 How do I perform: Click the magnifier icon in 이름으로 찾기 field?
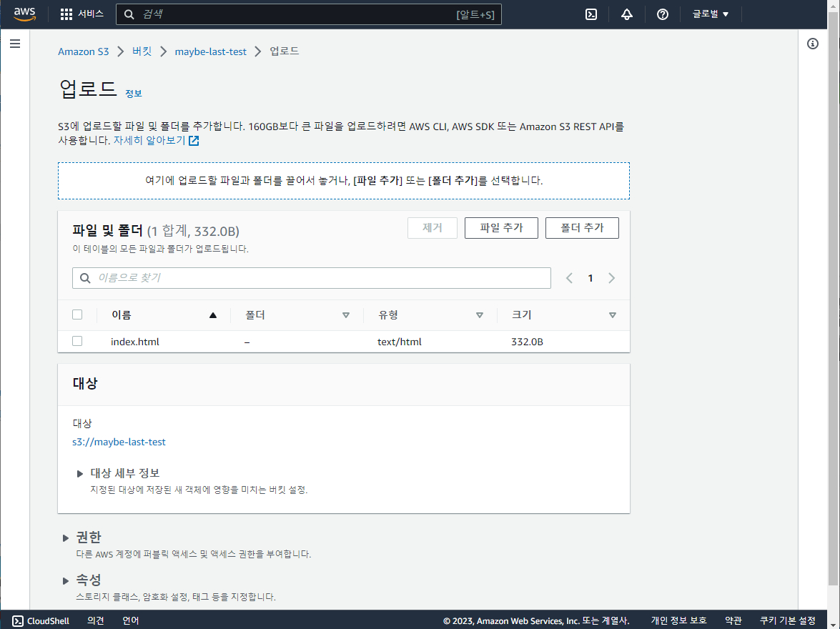pyautogui.click(x=85, y=278)
